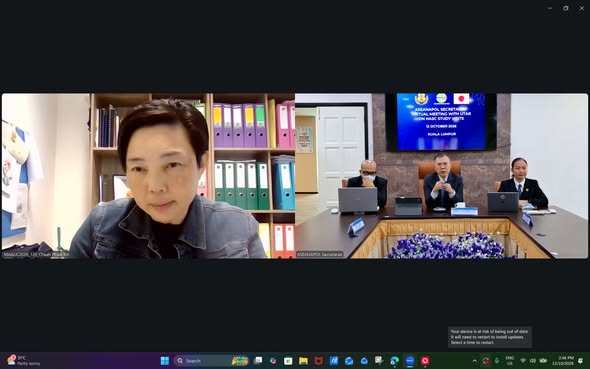Screen dimensions: 590x369
Task: Click the left participant's name label
Action: point(36,255)
